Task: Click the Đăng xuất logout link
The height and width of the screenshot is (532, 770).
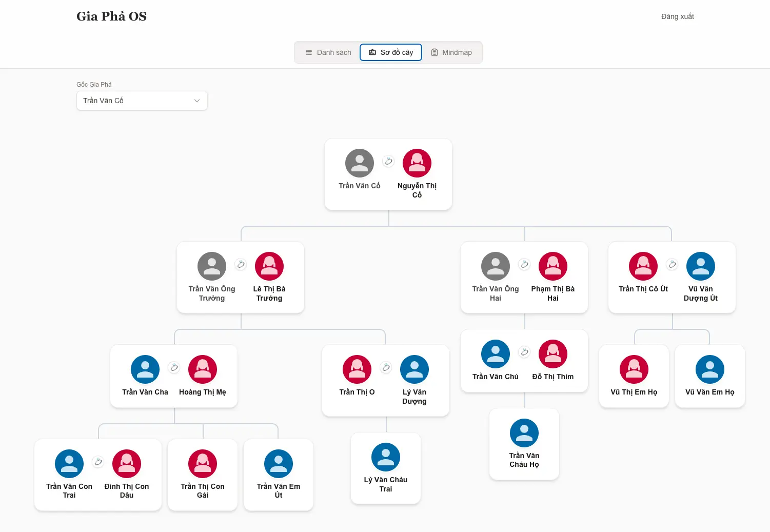Action: 677,16
